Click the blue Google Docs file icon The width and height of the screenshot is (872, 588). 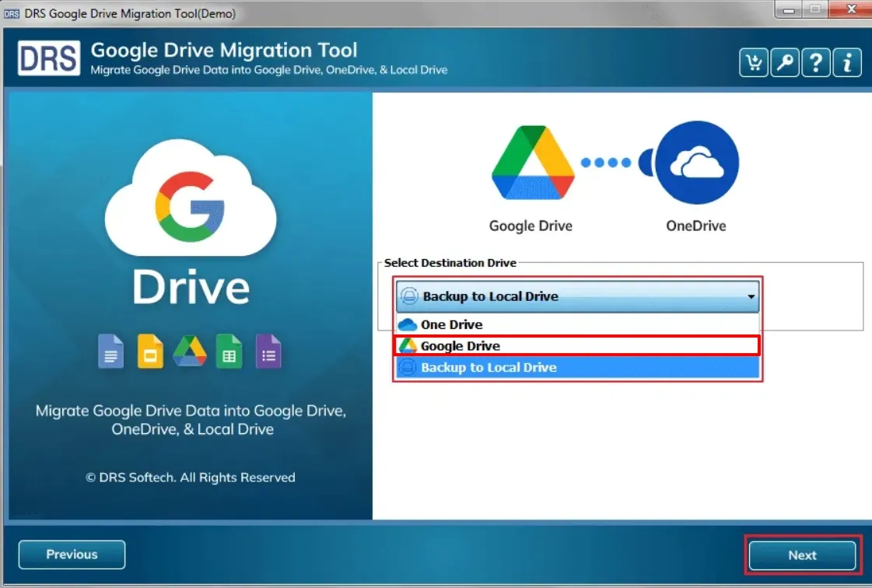click(x=110, y=351)
